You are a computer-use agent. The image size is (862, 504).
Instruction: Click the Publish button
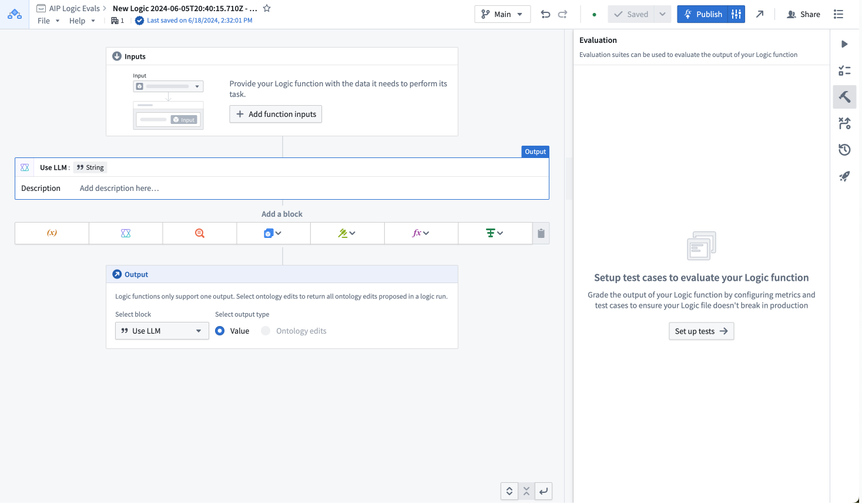pyautogui.click(x=703, y=14)
